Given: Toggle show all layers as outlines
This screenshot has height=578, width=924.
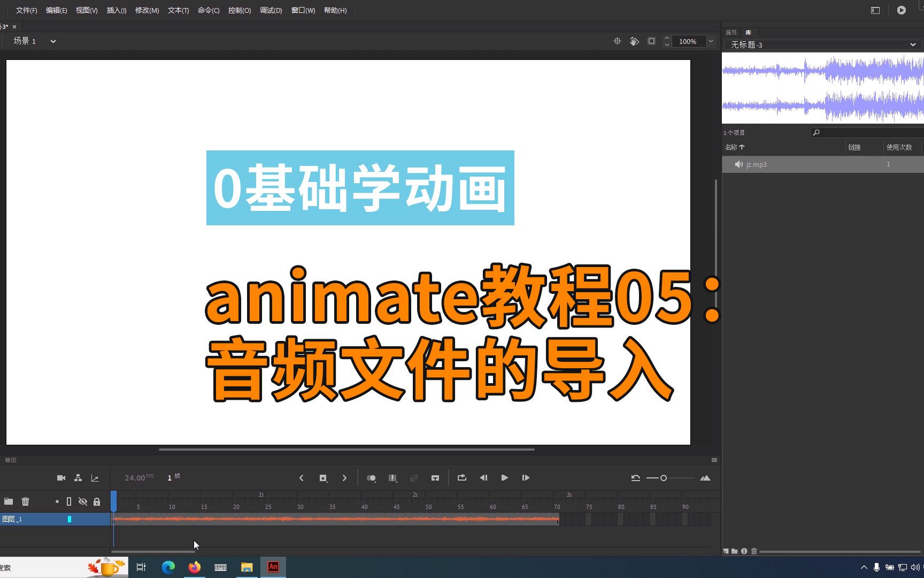Looking at the screenshot, I should tap(68, 501).
